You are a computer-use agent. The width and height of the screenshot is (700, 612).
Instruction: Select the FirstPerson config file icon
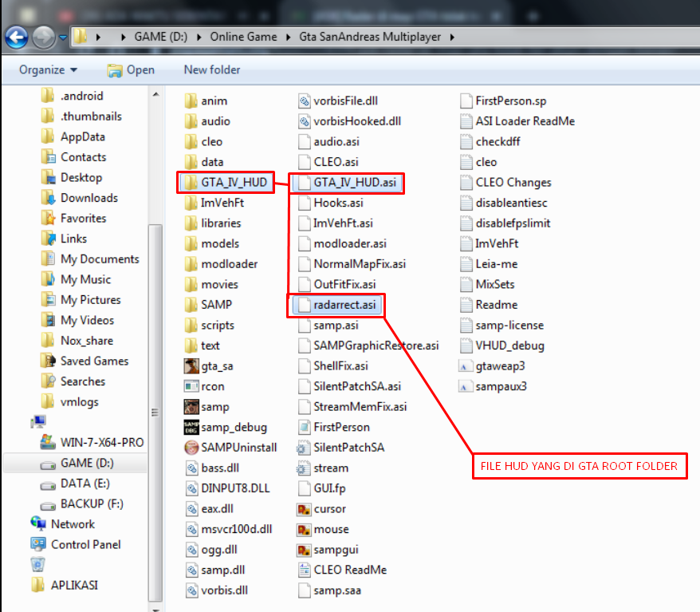[x=304, y=427]
